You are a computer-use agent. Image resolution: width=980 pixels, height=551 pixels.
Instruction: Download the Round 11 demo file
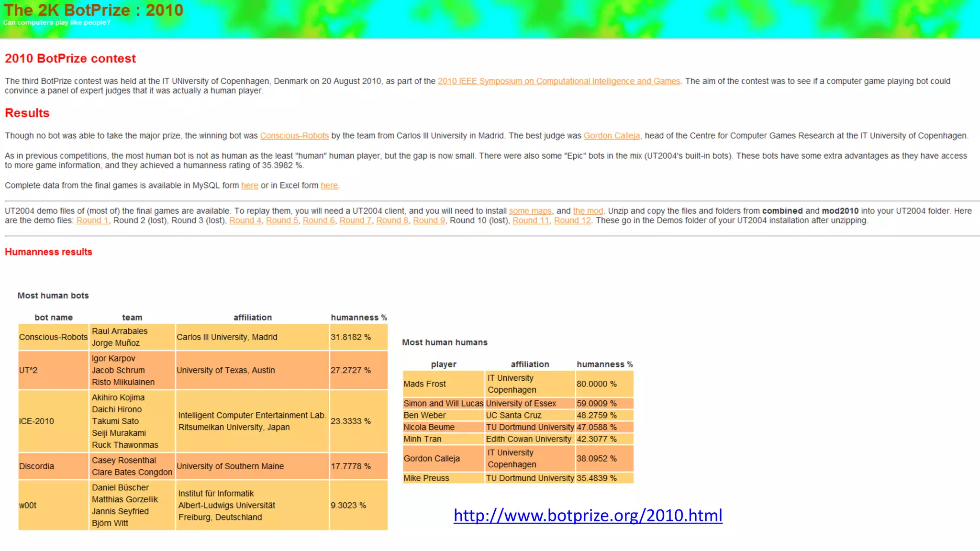(x=531, y=220)
